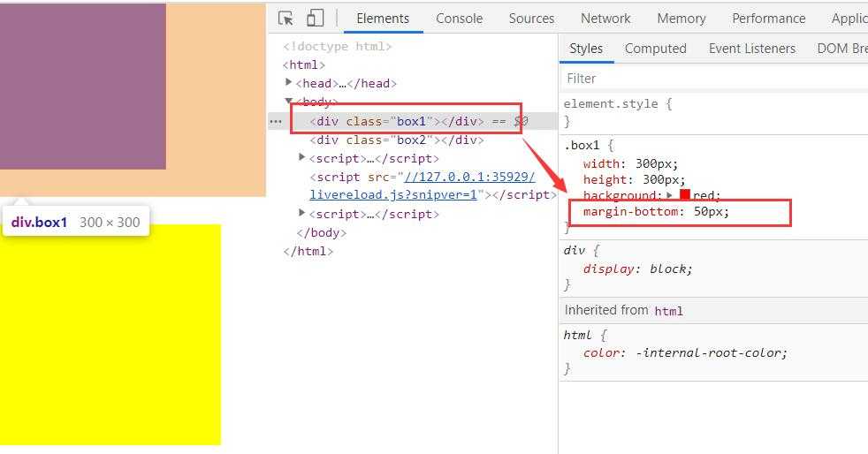Open the Memory tab
The height and width of the screenshot is (454, 868).
pyautogui.click(x=681, y=19)
